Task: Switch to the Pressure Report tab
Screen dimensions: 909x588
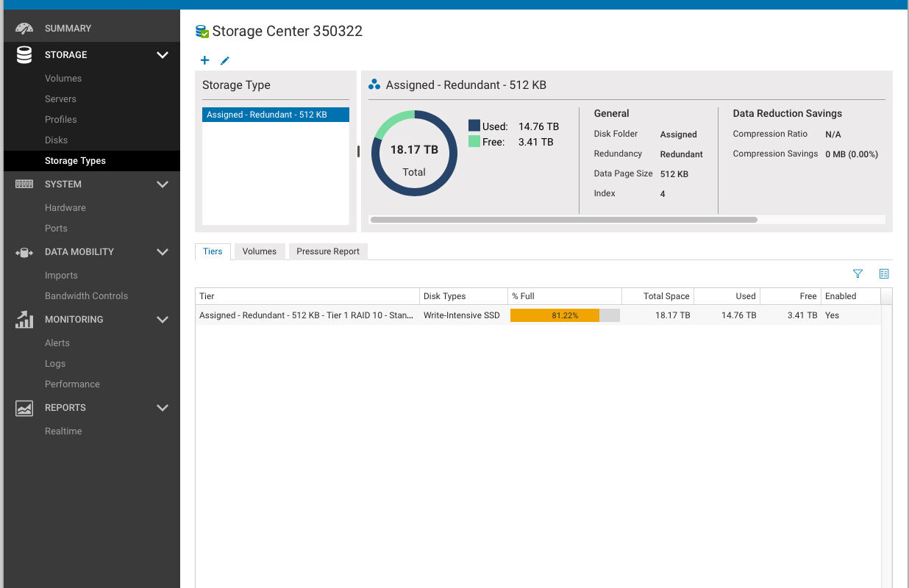Action: 328,251
